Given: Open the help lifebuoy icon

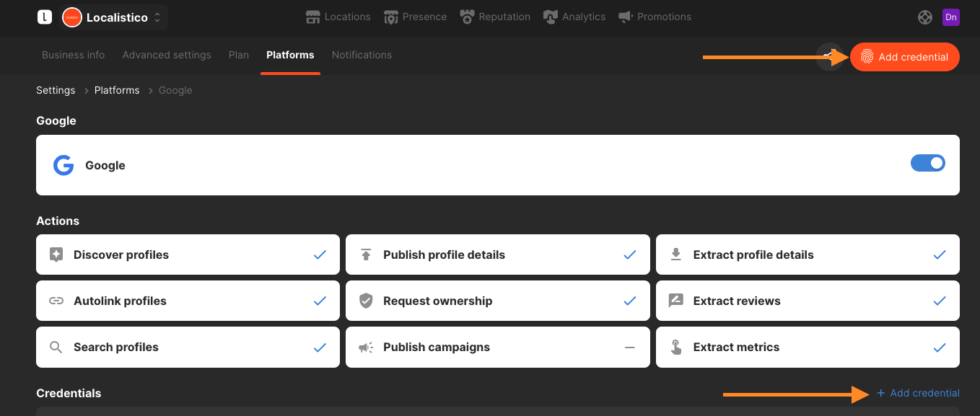Looking at the screenshot, I should [x=925, y=17].
